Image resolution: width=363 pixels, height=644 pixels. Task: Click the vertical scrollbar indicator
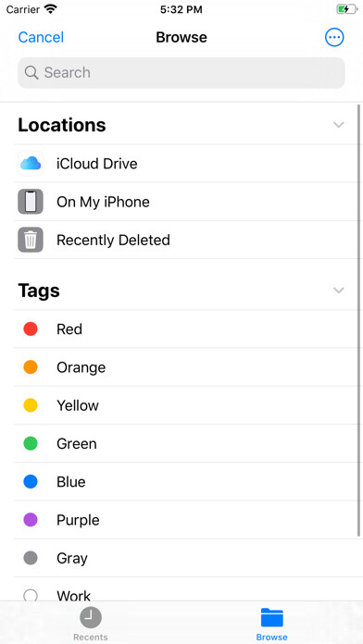(x=359, y=320)
